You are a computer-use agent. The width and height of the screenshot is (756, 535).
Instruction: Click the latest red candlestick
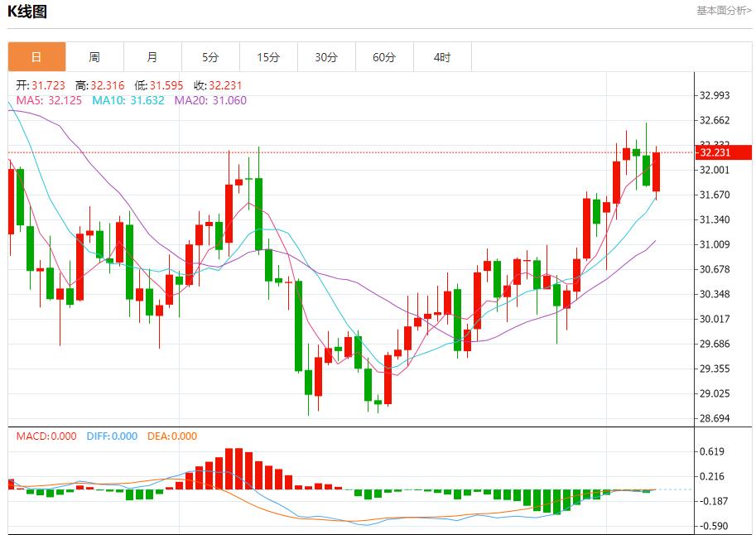point(656,171)
